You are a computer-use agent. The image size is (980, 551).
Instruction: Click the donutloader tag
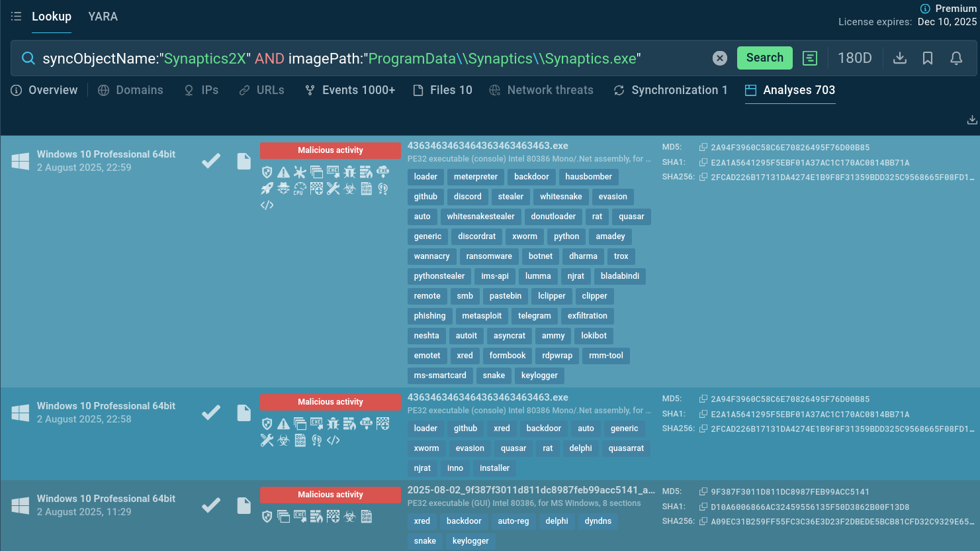pos(553,217)
